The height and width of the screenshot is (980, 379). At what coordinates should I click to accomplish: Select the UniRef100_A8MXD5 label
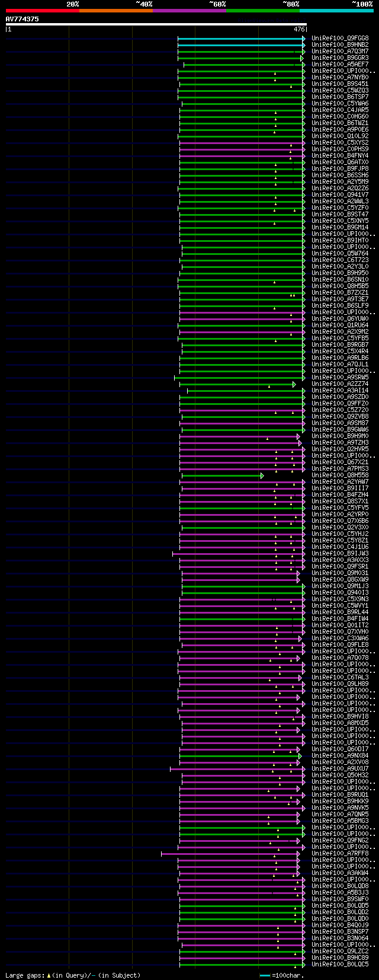[340, 723]
